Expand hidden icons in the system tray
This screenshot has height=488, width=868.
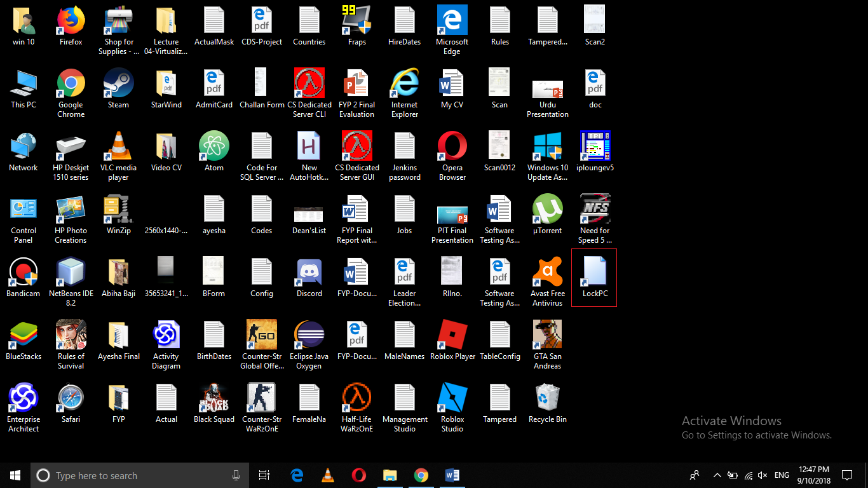coord(717,475)
